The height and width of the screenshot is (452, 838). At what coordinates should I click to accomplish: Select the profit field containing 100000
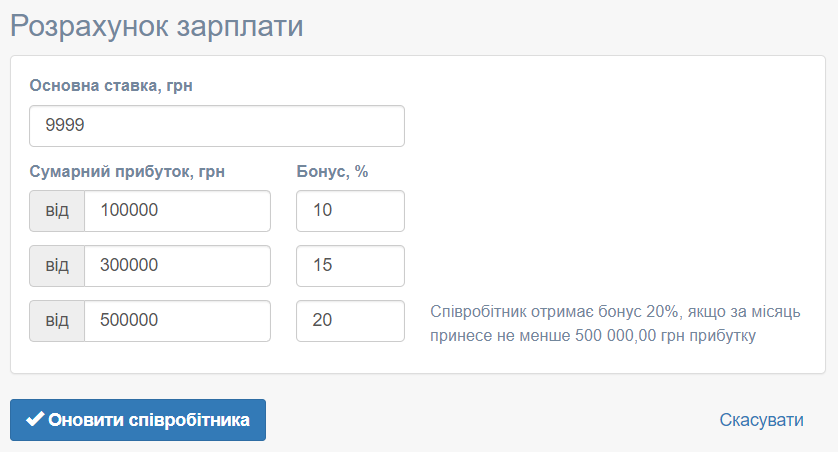click(177, 211)
